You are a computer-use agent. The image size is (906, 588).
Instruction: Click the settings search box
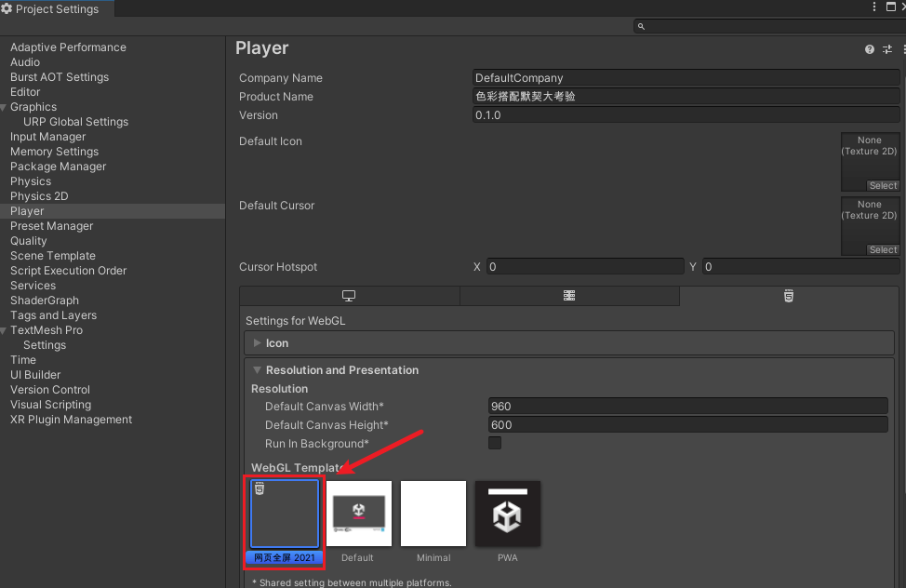(769, 26)
